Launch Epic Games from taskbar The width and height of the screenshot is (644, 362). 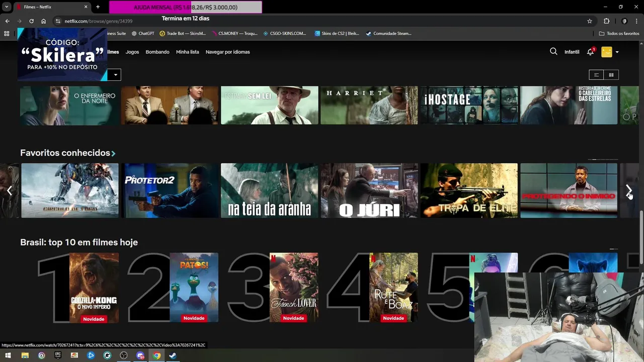[58, 355]
